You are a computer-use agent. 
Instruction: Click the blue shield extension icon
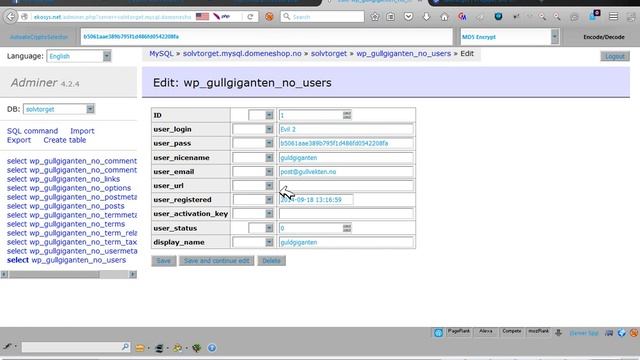pyautogui.click(x=498, y=17)
